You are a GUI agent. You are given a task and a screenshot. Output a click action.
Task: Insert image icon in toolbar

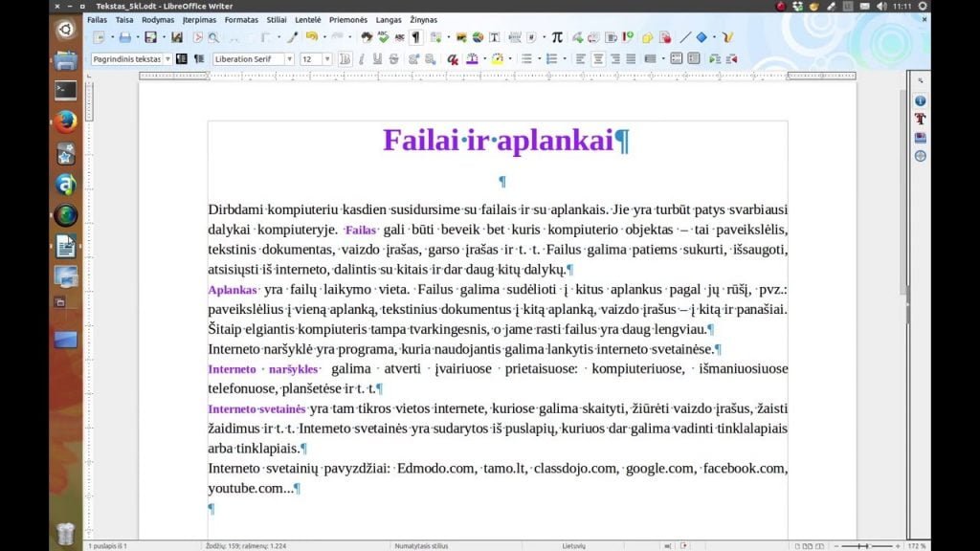[461, 37]
